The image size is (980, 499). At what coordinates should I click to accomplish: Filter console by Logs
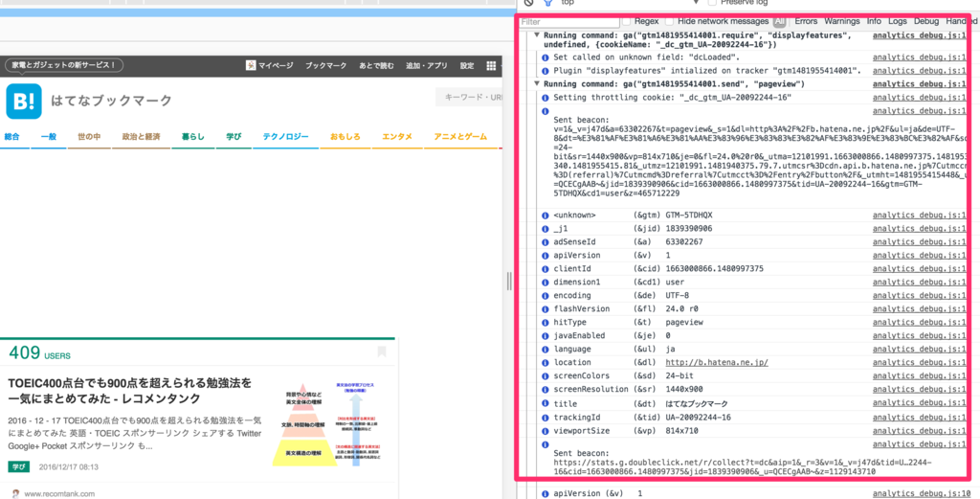898,21
